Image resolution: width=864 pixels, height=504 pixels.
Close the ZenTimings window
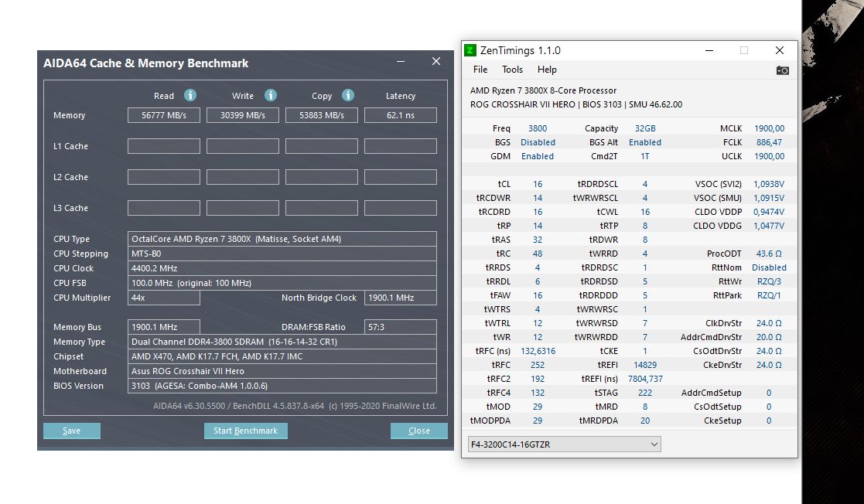[x=779, y=50]
